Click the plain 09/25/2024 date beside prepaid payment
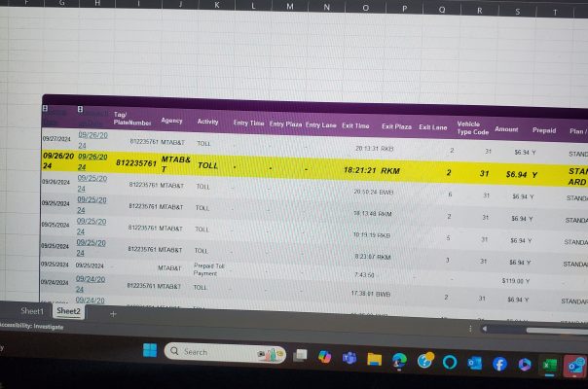Screen dimensions: 588x389 pyautogui.click(x=90, y=265)
